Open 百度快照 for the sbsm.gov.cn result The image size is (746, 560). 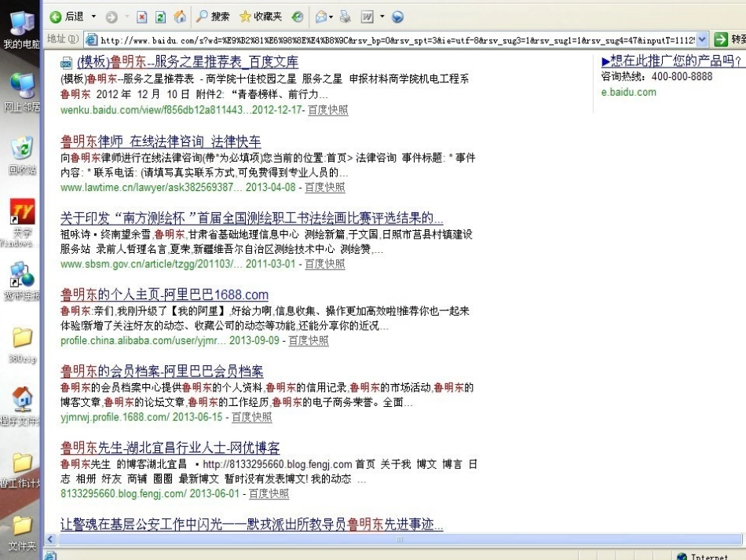pyautogui.click(x=324, y=264)
